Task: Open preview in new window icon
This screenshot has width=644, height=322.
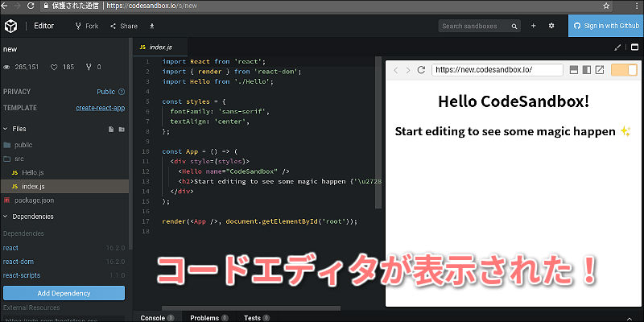Action: pyautogui.click(x=600, y=70)
